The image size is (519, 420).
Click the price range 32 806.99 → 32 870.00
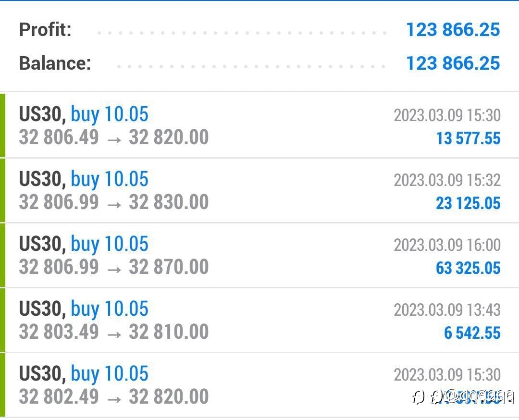pyautogui.click(x=113, y=267)
